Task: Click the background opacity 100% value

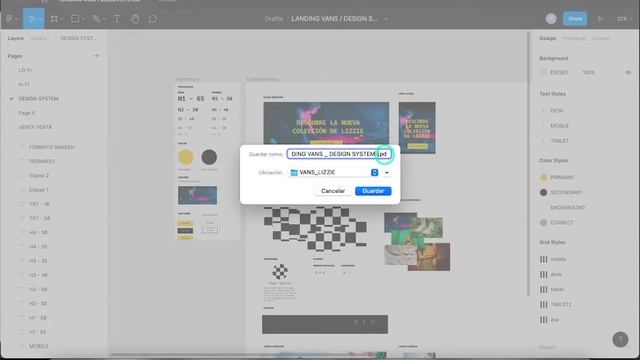Action: click(588, 72)
